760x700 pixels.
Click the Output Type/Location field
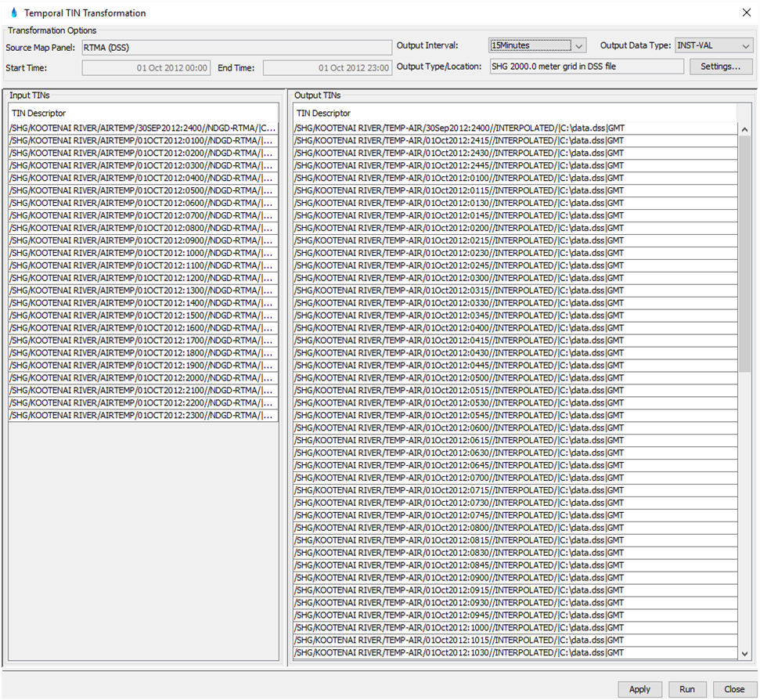coord(586,67)
